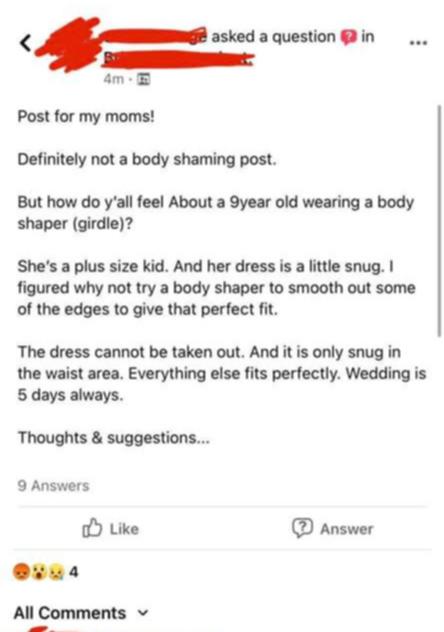This screenshot has width=444, height=632.
Task: Click the redacted author name
Action: coord(155,35)
